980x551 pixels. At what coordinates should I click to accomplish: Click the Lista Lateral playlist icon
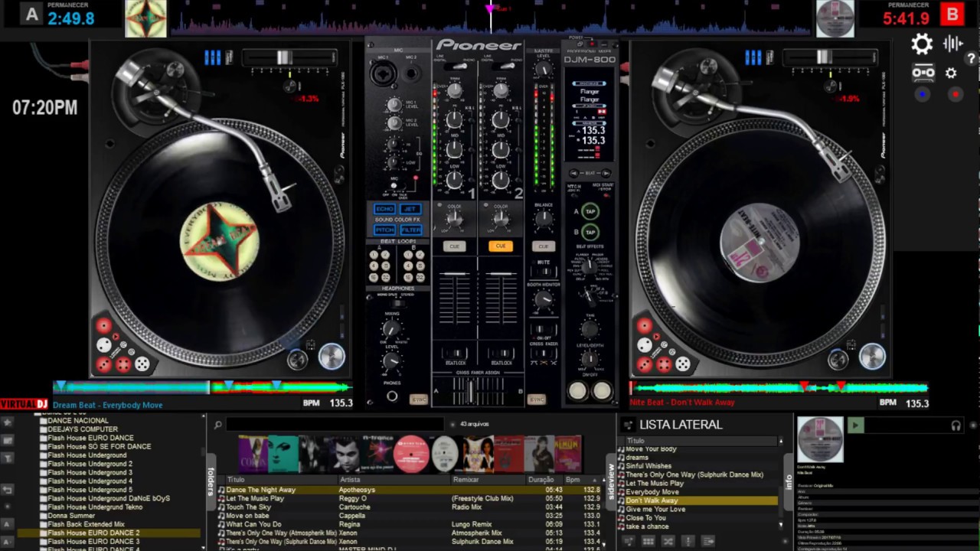[628, 425]
